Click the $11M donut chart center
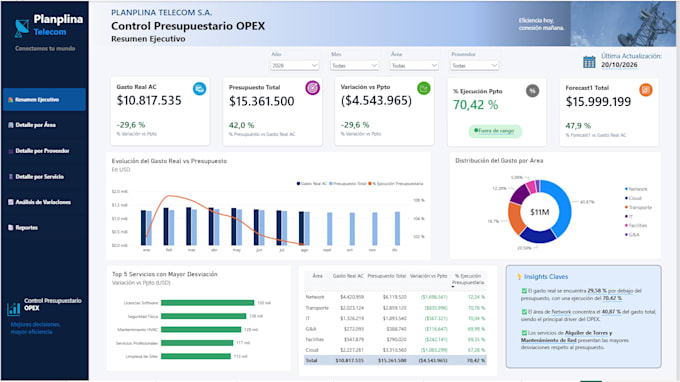680x382 pixels. click(x=539, y=212)
